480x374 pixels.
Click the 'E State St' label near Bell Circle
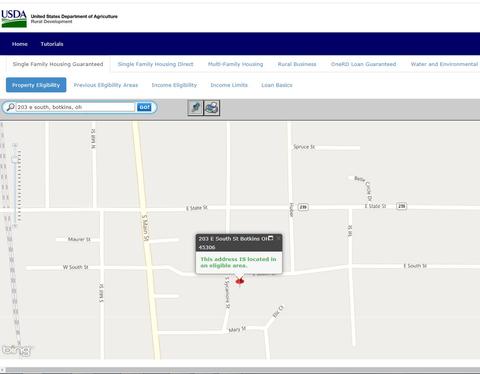click(375, 206)
